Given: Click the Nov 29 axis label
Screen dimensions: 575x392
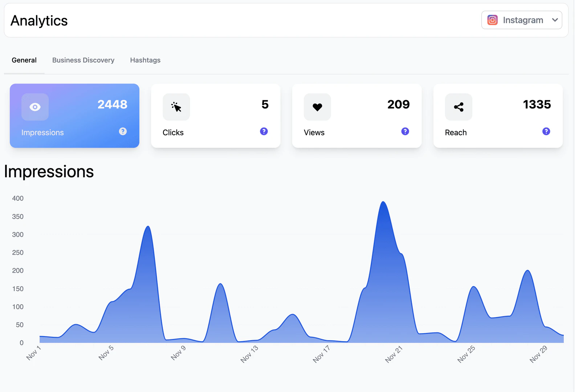Looking at the screenshot, I should pyautogui.click(x=538, y=354).
